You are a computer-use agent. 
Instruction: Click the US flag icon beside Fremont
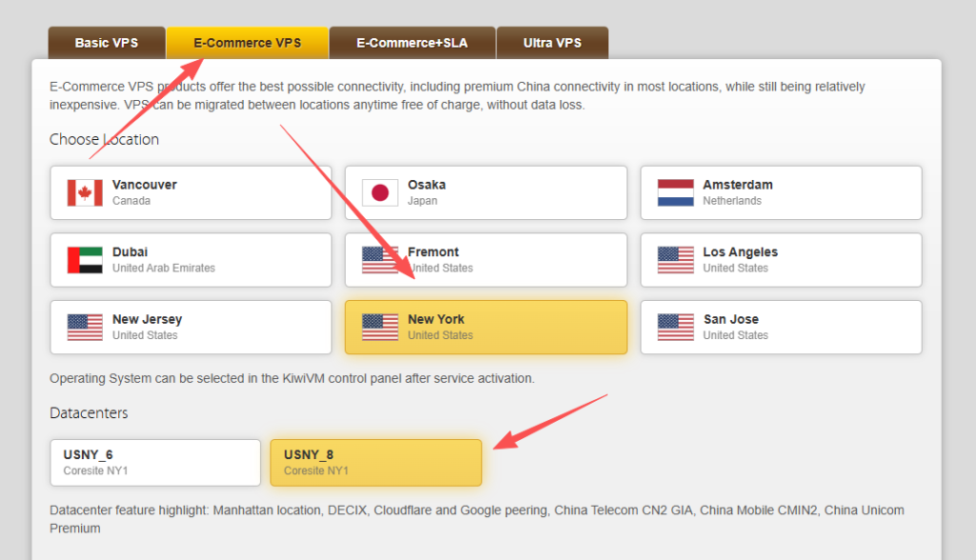[x=380, y=260]
